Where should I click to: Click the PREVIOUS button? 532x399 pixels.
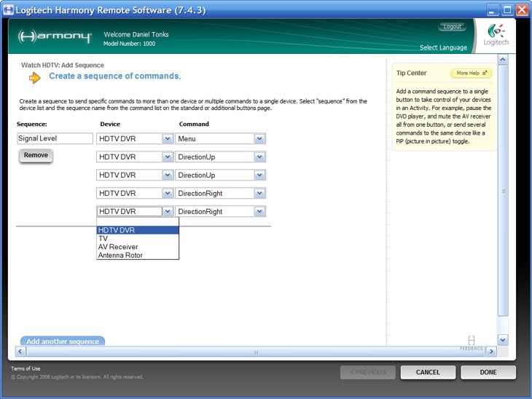click(x=368, y=372)
